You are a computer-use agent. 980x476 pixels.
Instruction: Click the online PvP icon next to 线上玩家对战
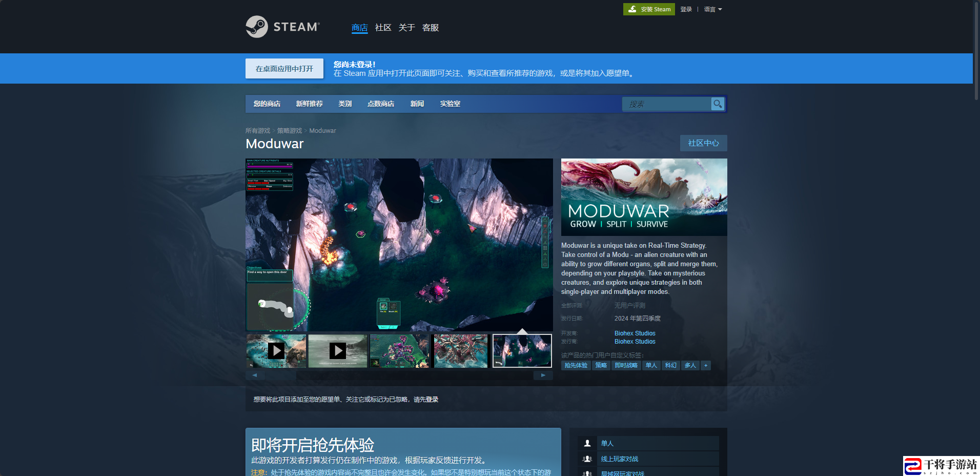pos(587,459)
